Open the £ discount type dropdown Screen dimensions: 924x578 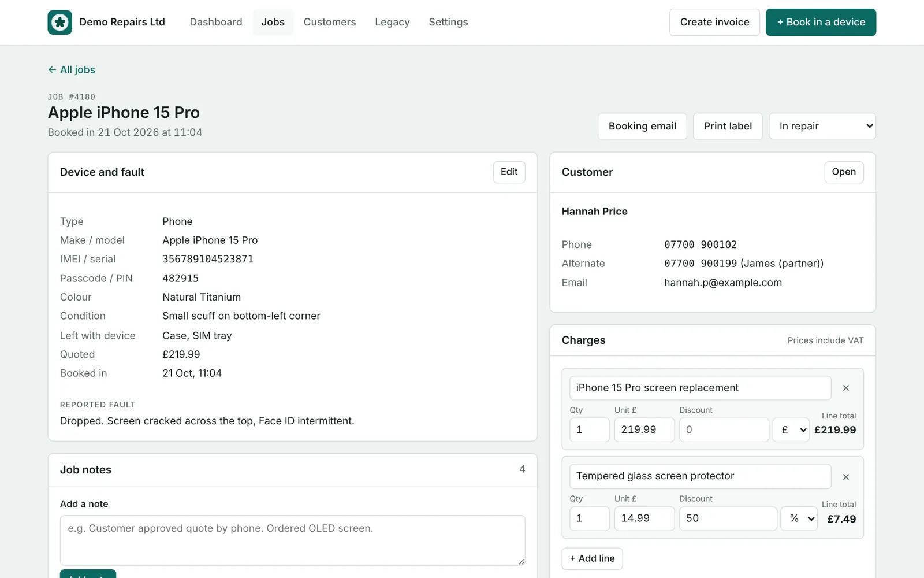(x=791, y=430)
